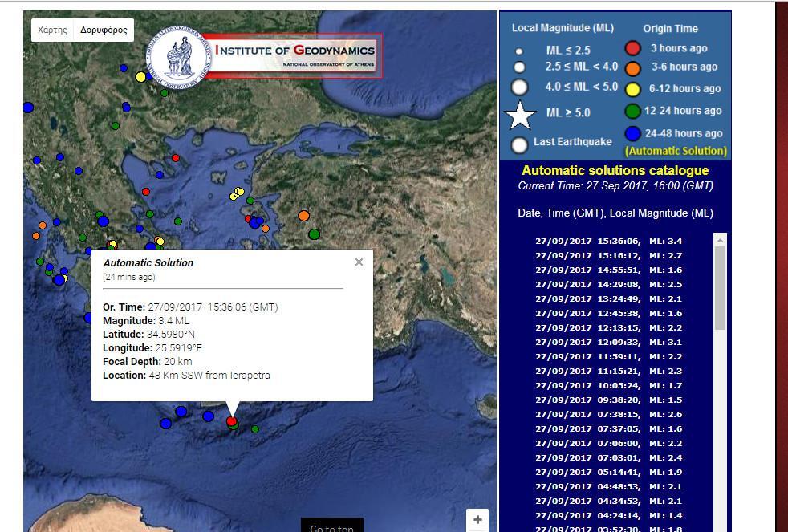The width and height of the screenshot is (788, 532).
Task: Open the 15:36:06 ML 3.4 catalogue entry
Action: point(608,241)
